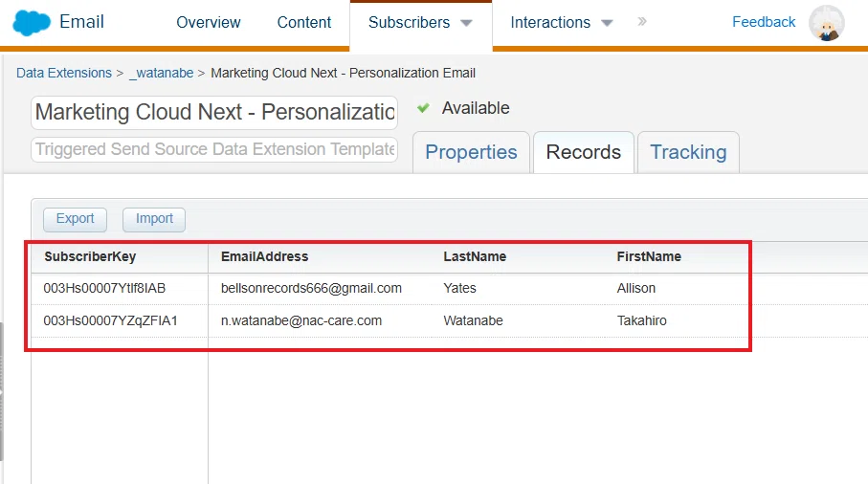This screenshot has width=868, height=484.
Task: Click the double-chevron more tabs icon
Action: point(641,22)
